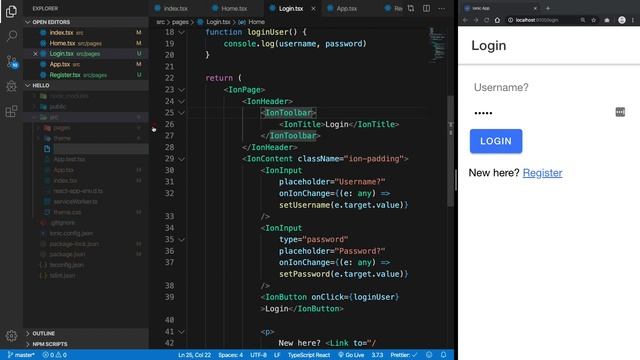Open the Extensions view
This screenshot has height=360, width=640.
coord(11,111)
